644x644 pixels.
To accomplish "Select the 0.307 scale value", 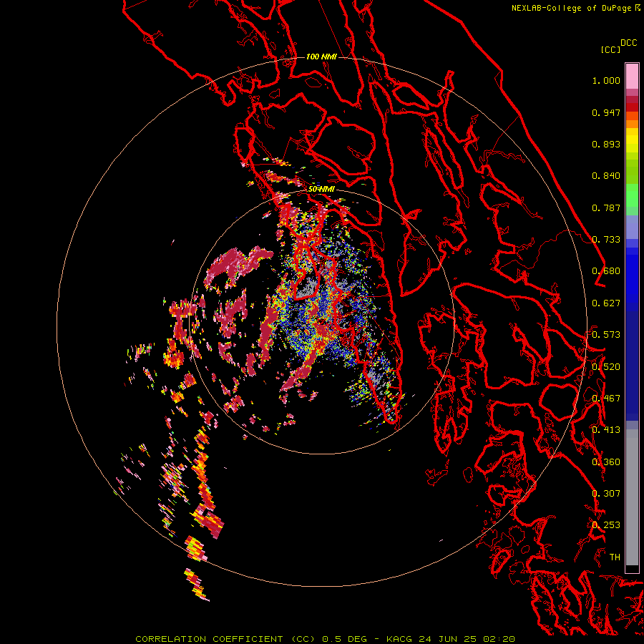I will 606,494.
